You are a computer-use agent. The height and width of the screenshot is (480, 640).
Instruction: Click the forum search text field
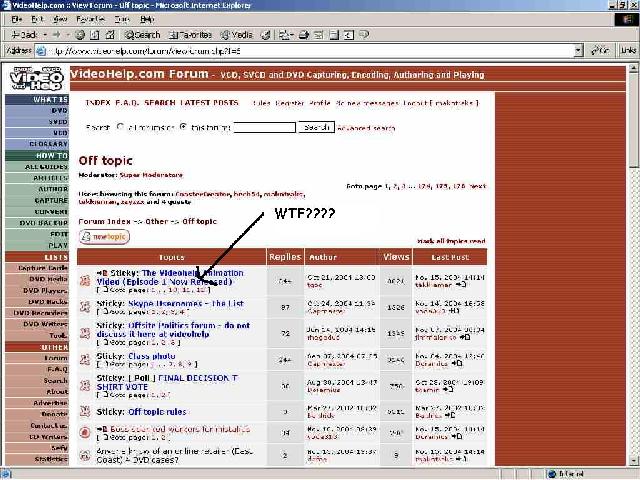click(264, 127)
